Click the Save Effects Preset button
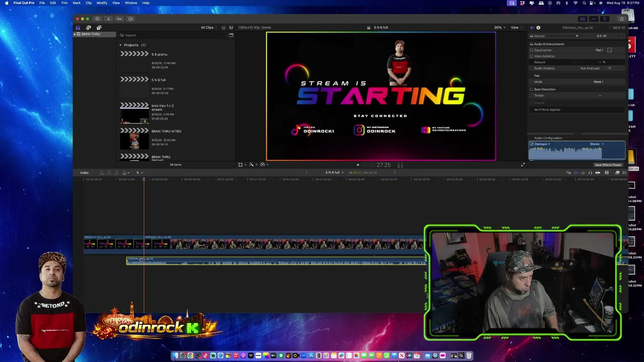Image resolution: width=644 pixels, height=362 pixels. [x=608, y=165]
